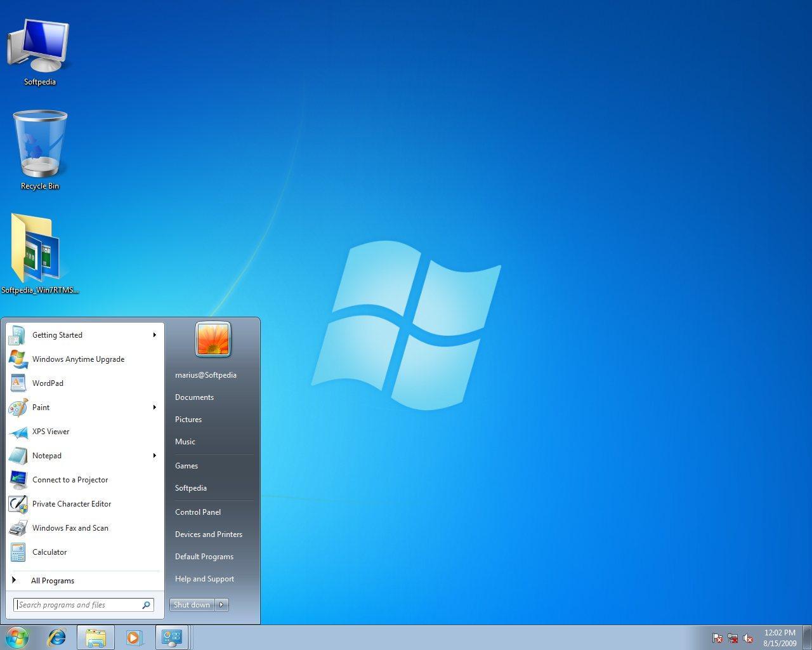Open the Private Character Editor
The width and height of the screenshot is (812, 650).
pos(72,504)
